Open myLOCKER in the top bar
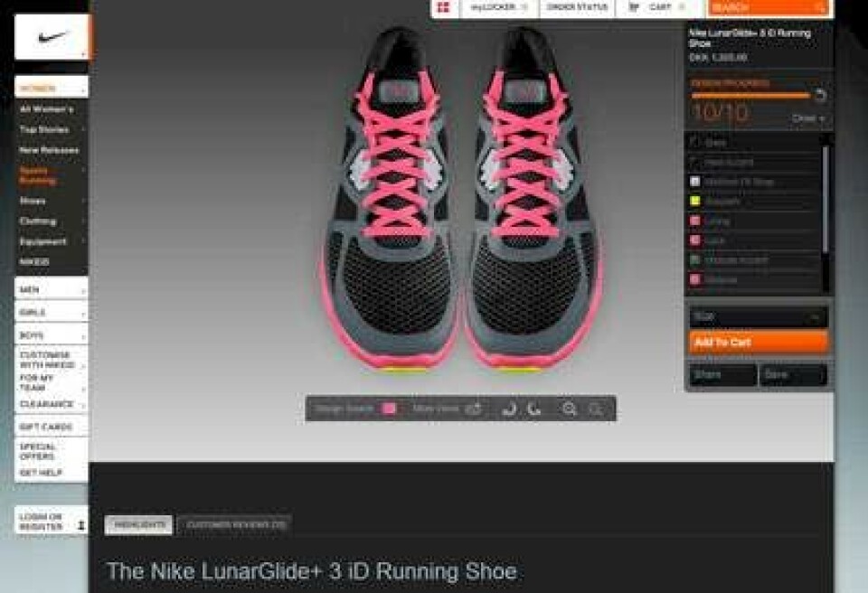 pos(499,7)
